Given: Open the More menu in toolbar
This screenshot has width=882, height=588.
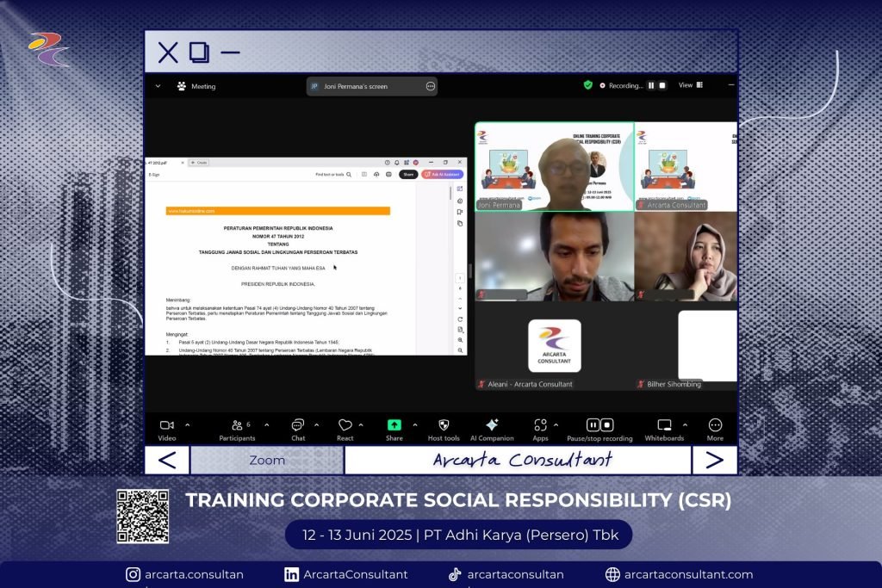Looking at the screenshot, I should pyautogui.click(x=715, y=425).
